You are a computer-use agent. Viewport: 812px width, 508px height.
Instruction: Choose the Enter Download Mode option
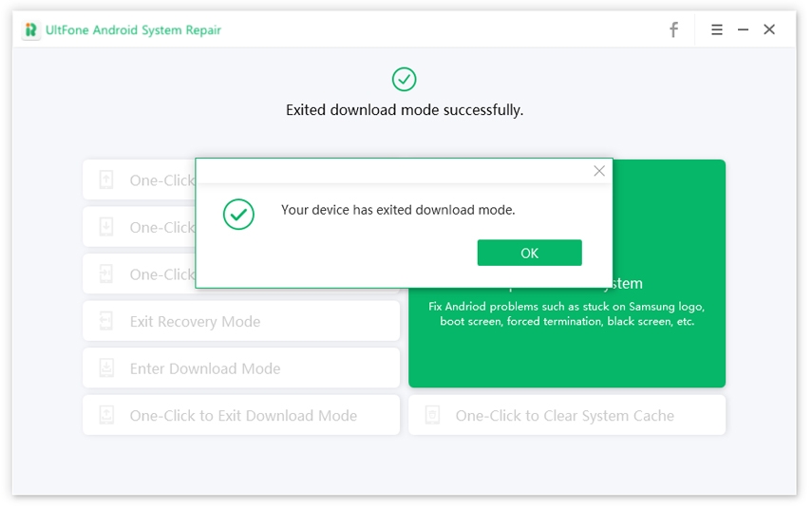(205, 368)
